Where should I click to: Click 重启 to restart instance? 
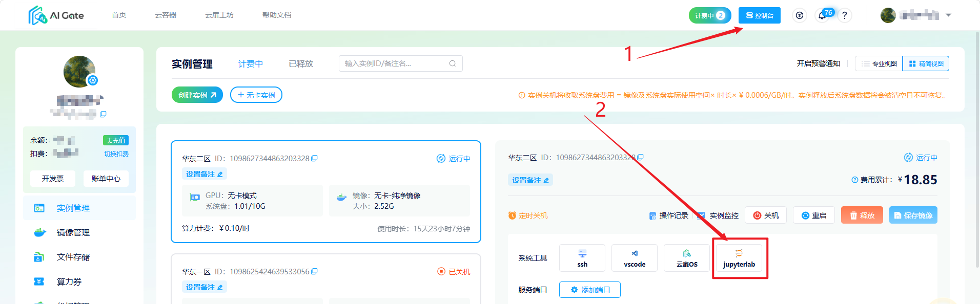(x=814, y=215)
